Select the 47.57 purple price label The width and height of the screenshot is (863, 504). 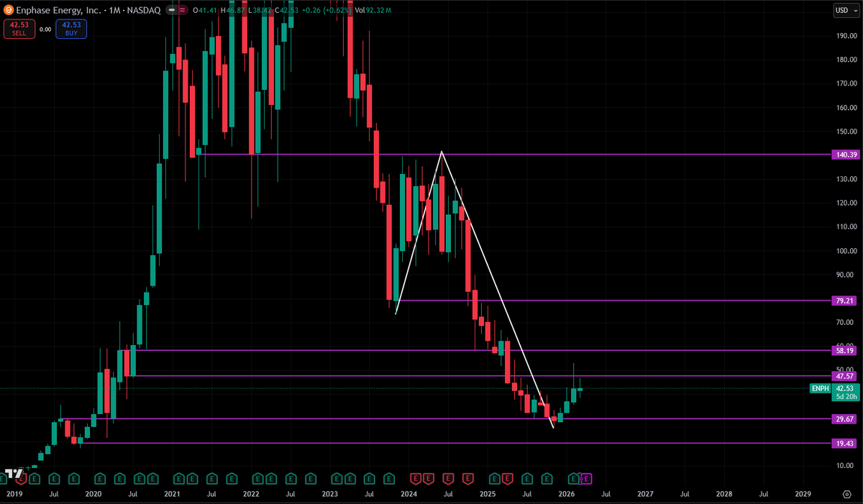[845, 376]
